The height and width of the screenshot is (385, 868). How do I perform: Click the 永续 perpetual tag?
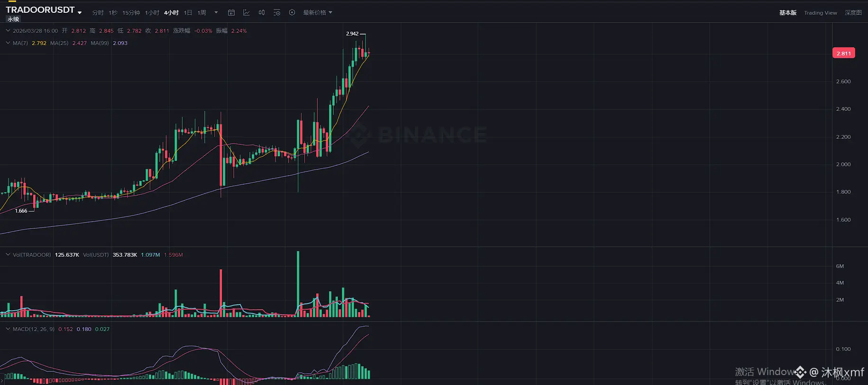point(13,19)
